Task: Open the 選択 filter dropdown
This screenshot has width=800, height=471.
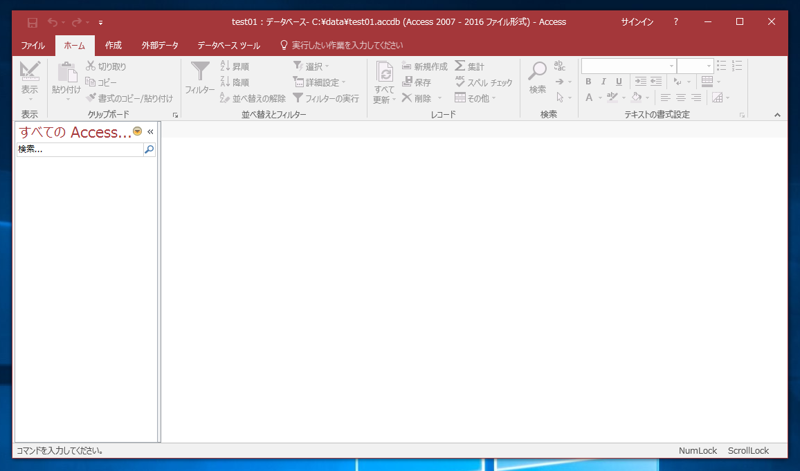Action: click(311, 66)
